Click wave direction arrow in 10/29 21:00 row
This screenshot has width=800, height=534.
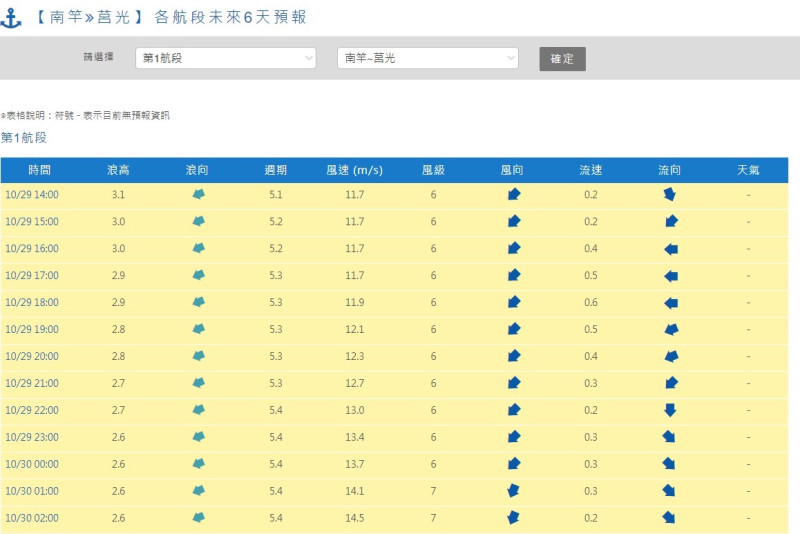pos(198,383)
